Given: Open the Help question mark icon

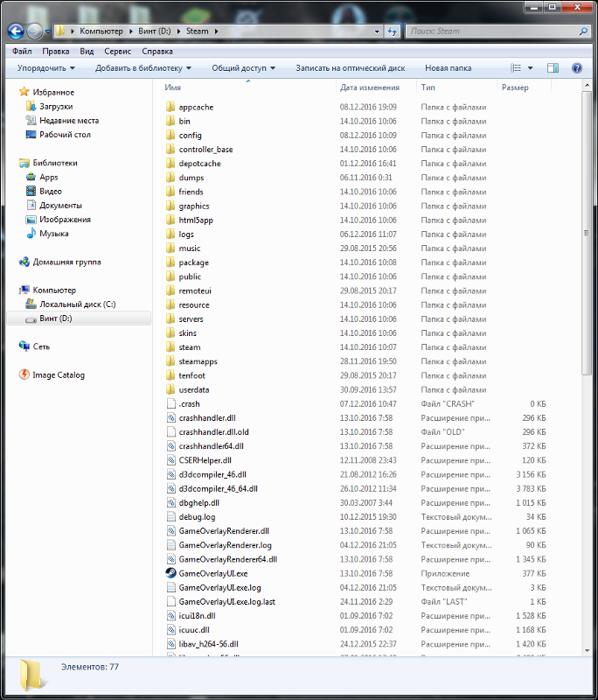Looking at the screenshot, I should click(x=577, y=68).
